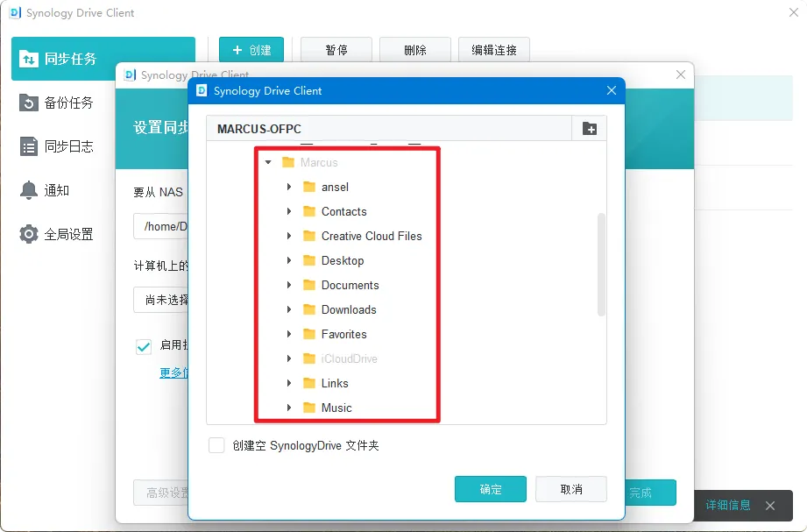Select the Documents folder icon
Image resolution: width=807 pixels, height=532 pixels.
click(x=309, y=285)
